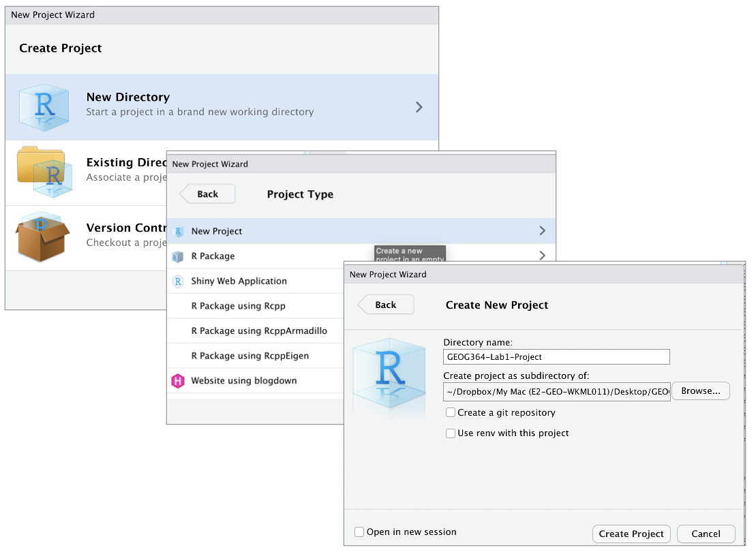756x552 pixels.
Task: Click the Directory name text field
Action: [x=556, y=357]
